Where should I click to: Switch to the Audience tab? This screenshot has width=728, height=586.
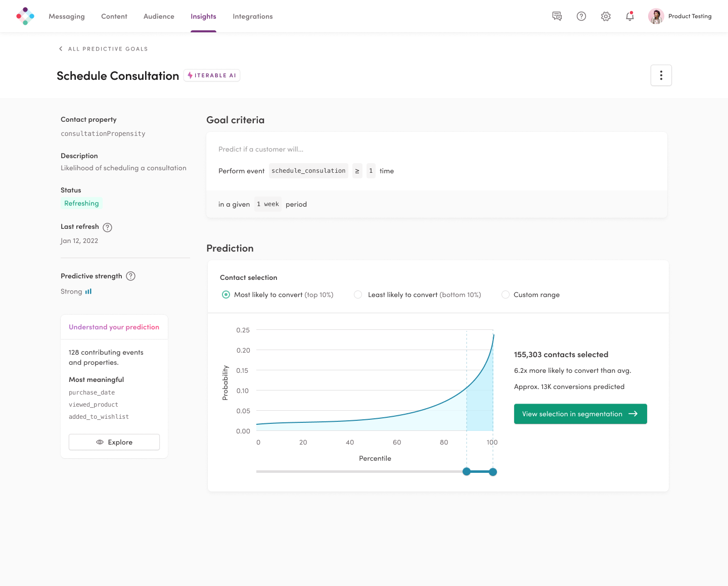coord(159,16)
